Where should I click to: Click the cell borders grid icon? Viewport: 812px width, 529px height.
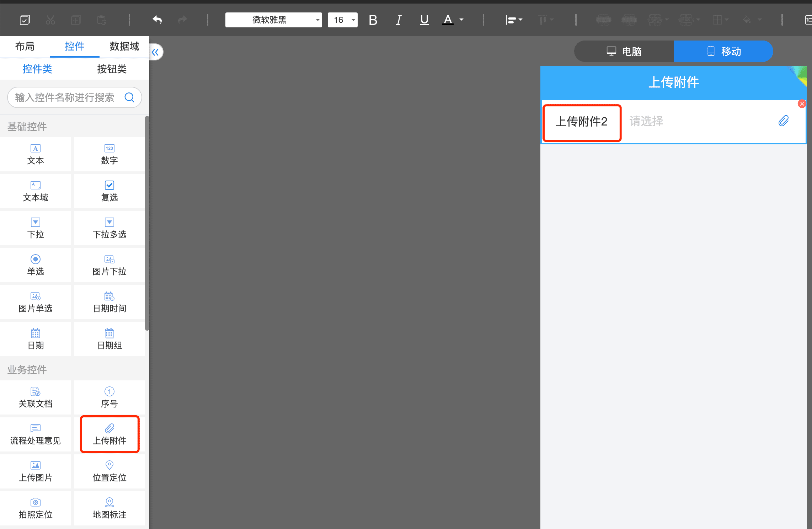click(717, 20)
